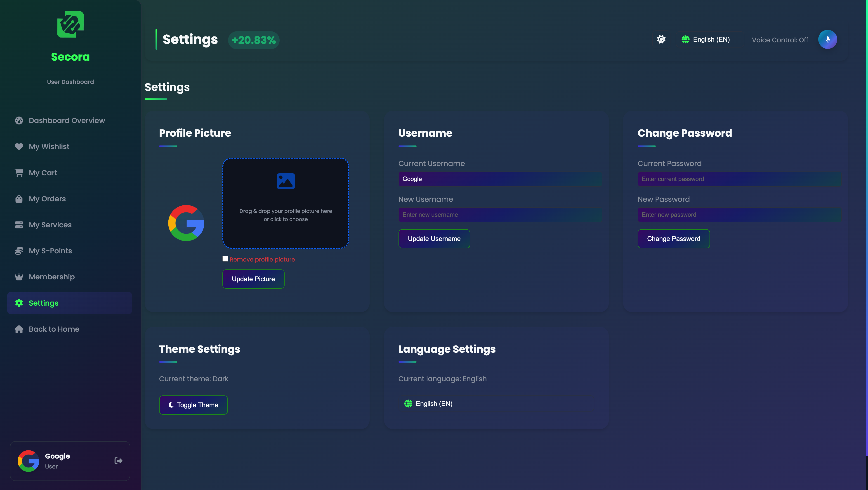The width and height of the screenshot is (868, 490).
Task: Click the Current Password input field
Action: [739, 179]
